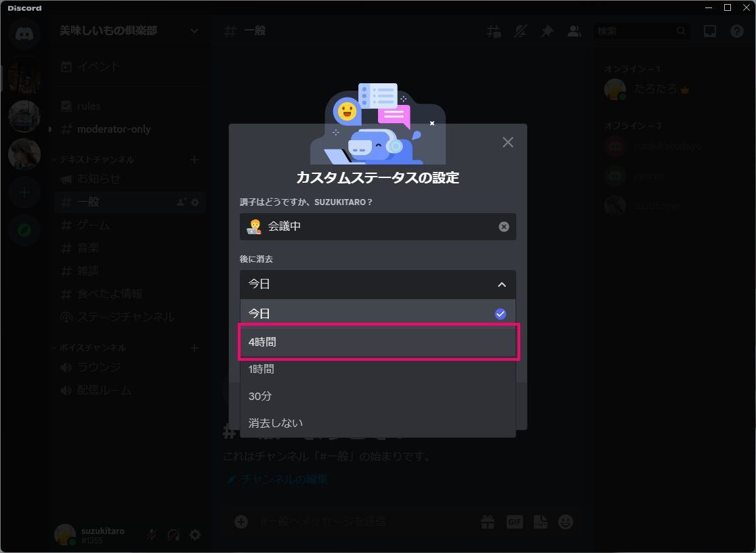756x553 pixels.
Task: Open the status emoji picker
Action: click(x=254, y=226)
